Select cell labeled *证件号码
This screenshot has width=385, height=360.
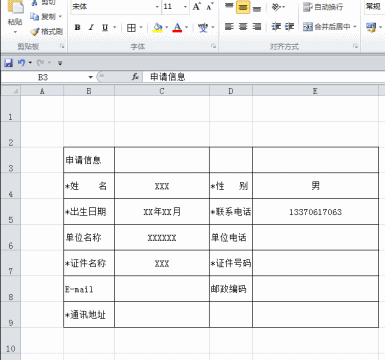(231, 263)
